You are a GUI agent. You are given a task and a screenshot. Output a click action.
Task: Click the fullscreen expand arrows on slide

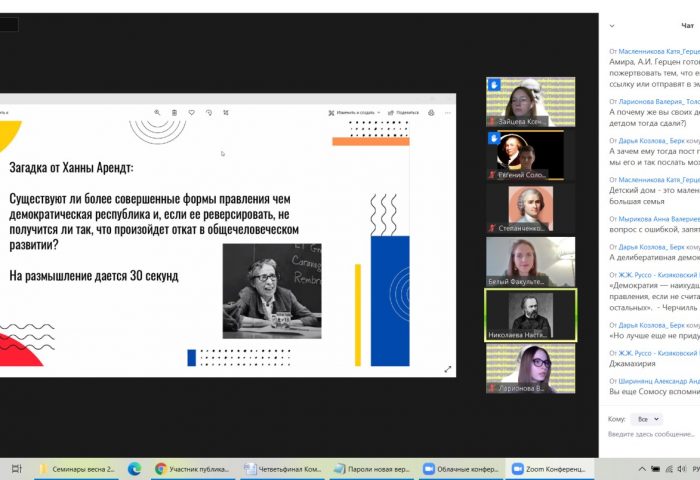point(447,369)
